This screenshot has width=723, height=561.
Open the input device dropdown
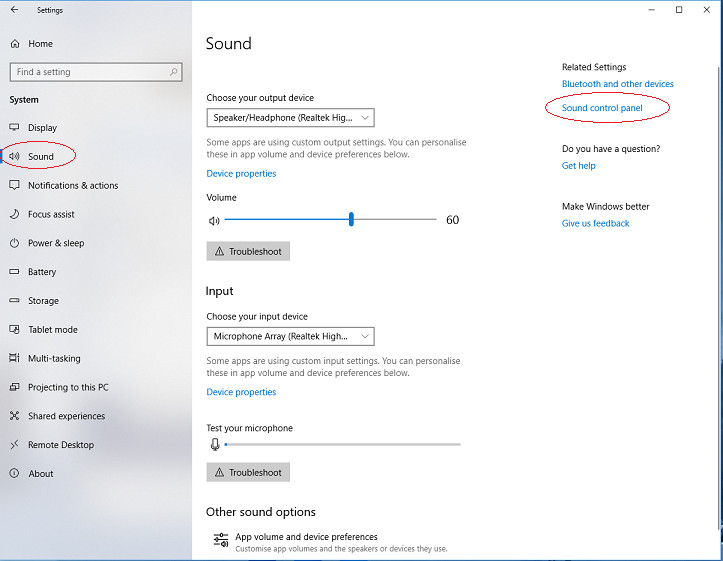coord(290,337)
